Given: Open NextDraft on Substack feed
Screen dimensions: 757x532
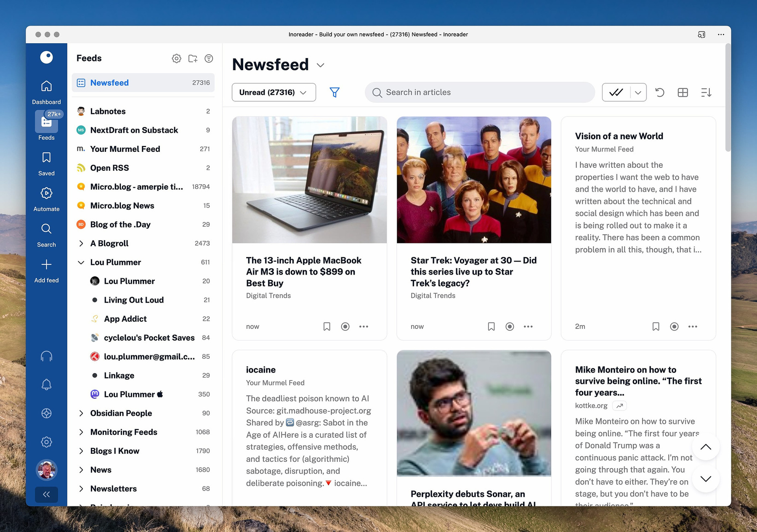Looking at the screenshot, I should coord(143,130).
